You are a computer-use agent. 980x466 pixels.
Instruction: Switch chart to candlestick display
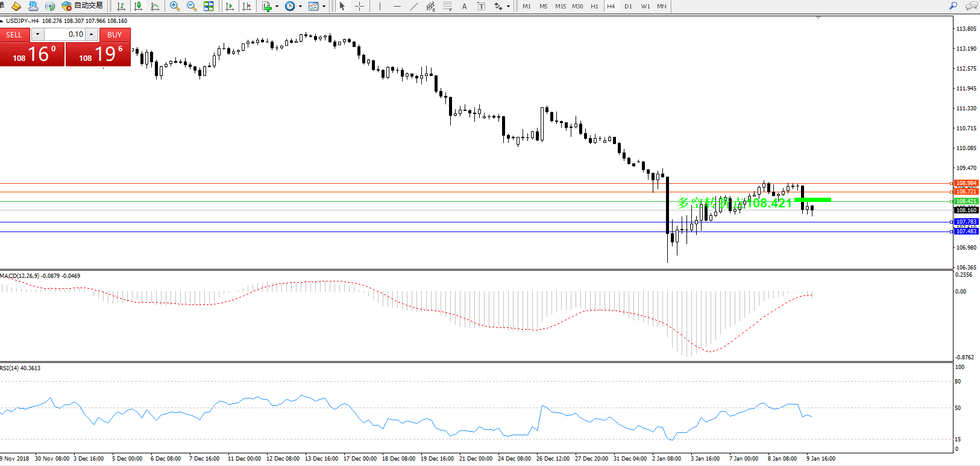[x=138, y=6]
